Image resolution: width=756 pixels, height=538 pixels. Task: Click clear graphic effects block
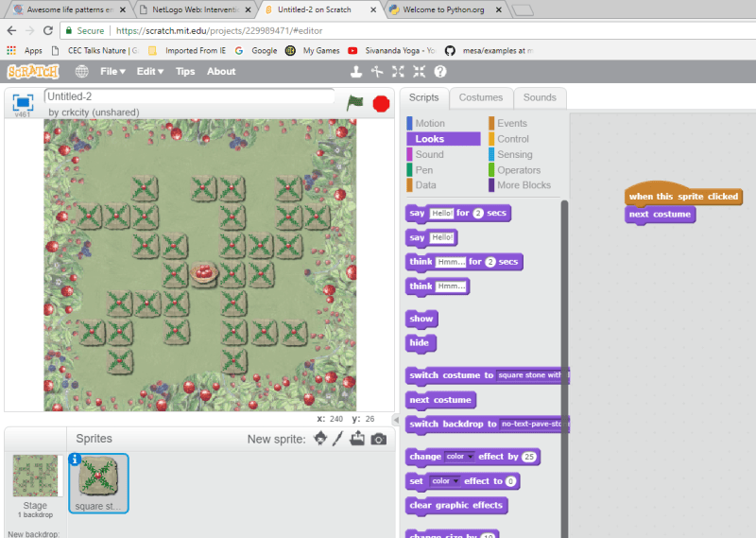point(456,505)
